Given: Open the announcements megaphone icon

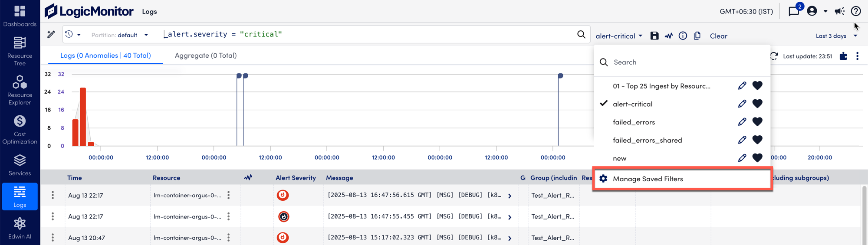Looking at the screenshot, I should point(840,11).
